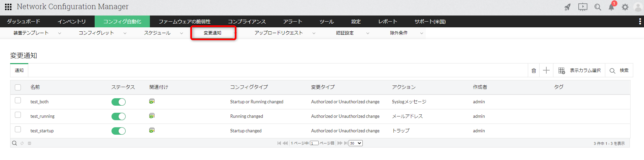Viewport: 644px width, 160px height.
Task: Expand the 装置テンプレート dropdown
Action: click(60, 33)
